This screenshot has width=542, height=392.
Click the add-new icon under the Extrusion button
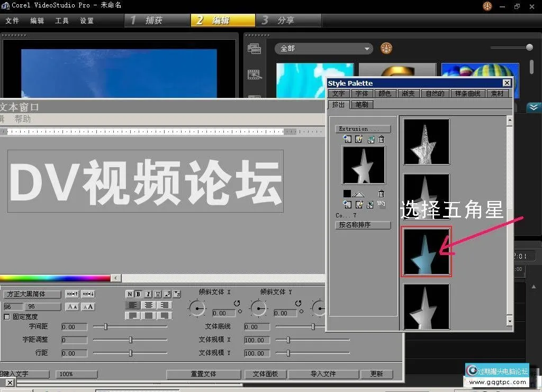click(x=347, y=139)
